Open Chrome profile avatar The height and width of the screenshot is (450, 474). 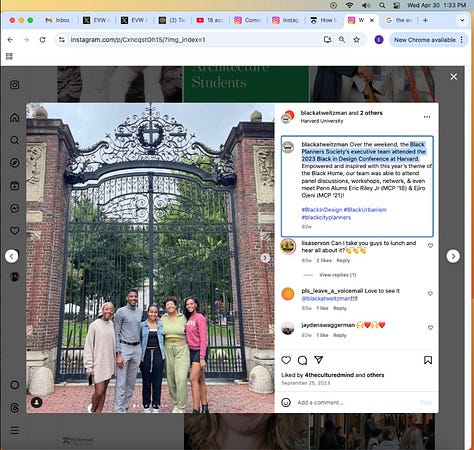click(x=379, y=40)
